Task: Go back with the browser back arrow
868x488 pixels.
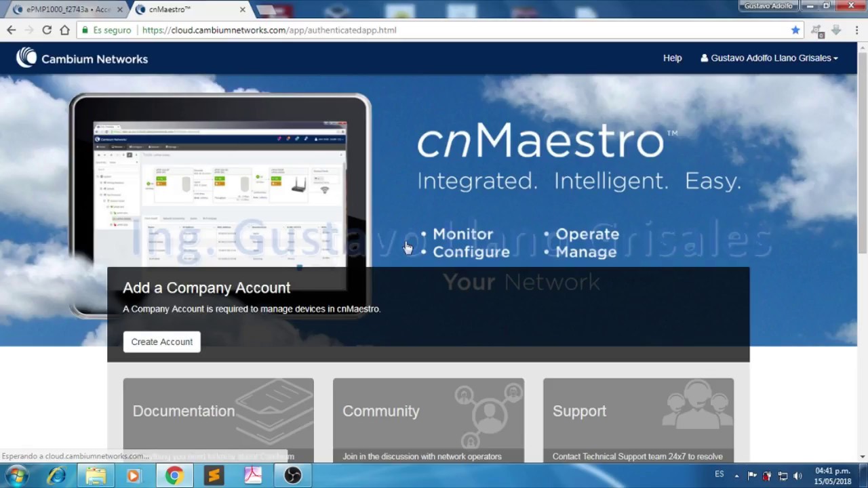Action: [x=12, y=30]
